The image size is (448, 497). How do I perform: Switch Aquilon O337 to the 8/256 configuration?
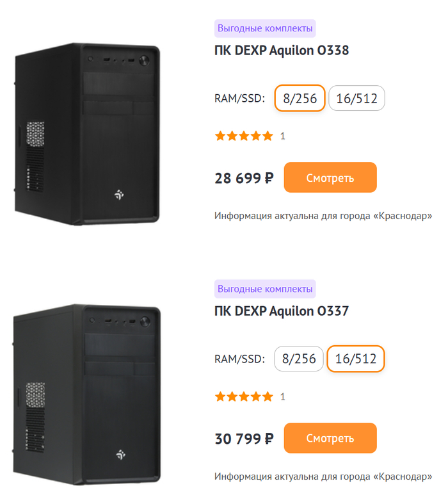[x=300, y=359]
